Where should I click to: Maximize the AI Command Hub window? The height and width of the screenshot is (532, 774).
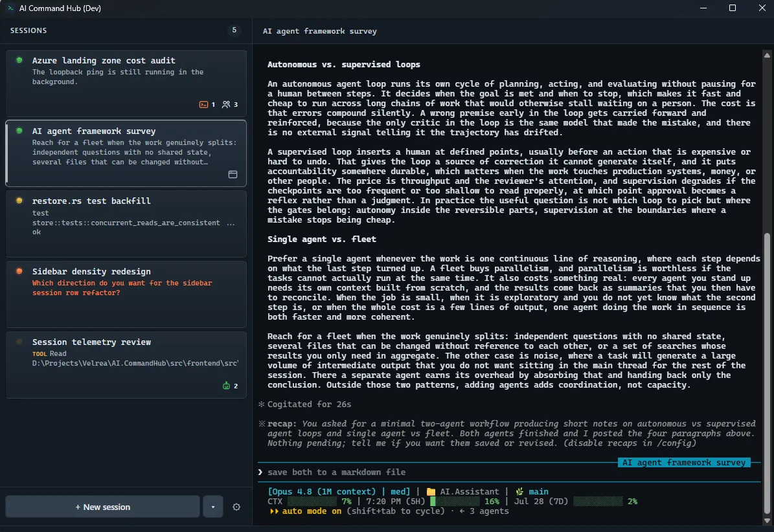[733, 8]
